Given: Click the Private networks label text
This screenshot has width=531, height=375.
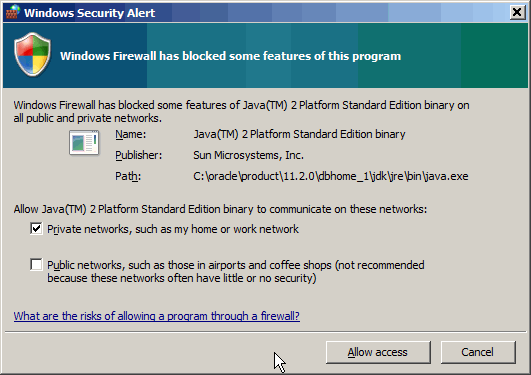Looking at the screenshot, I should pyautogui.click(x=173, y=229).
